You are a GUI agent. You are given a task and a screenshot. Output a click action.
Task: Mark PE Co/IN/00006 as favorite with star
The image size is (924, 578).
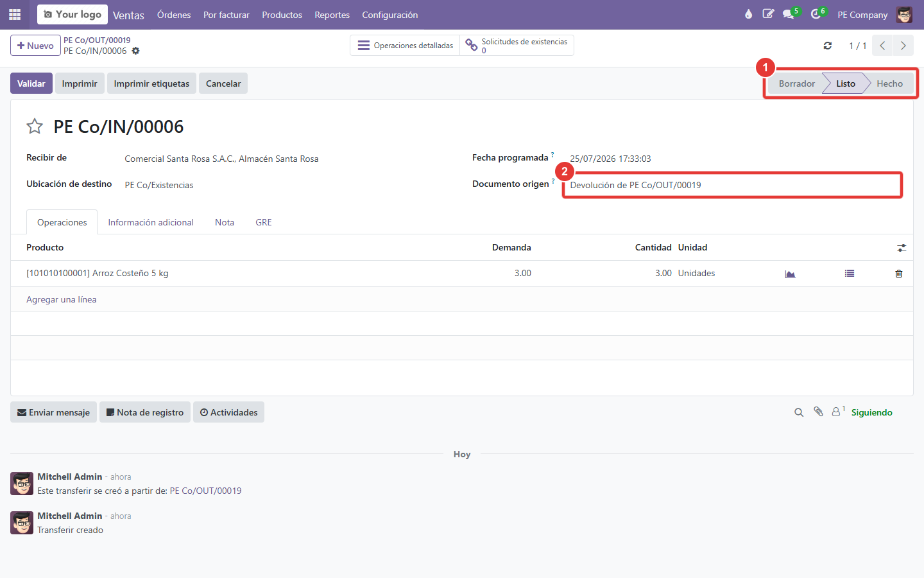(35, 127)
